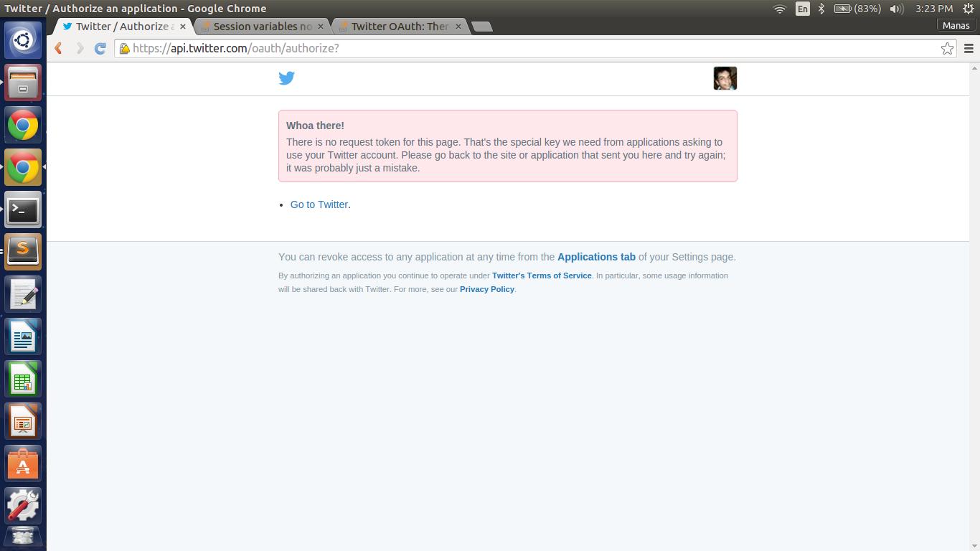Open the En keyboard layout indicator menu
The width and height of the screenshot is (980, 551).
(803, 9)
